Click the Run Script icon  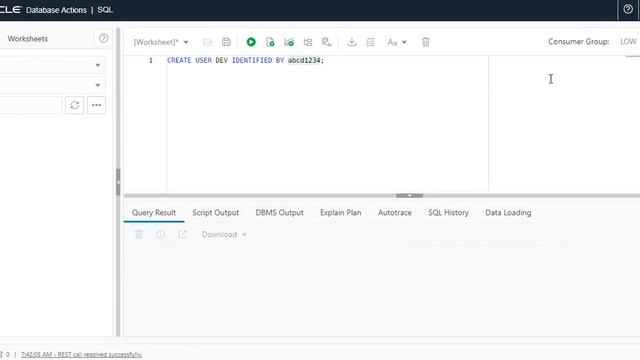pyautogui.click(x=270, y=42)
